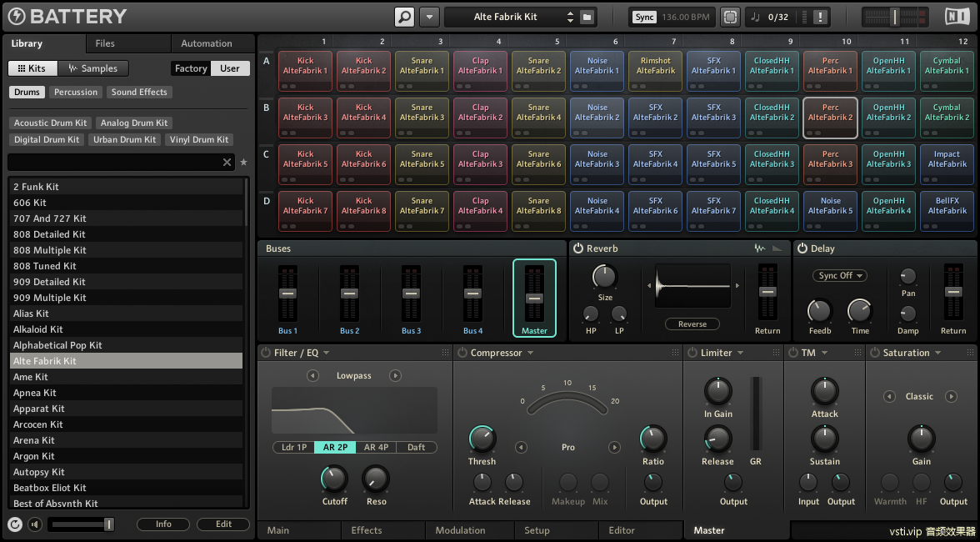This screenshot has height=542, width=980.
Task: Select the Percussion tag
Action: point(76,92)
